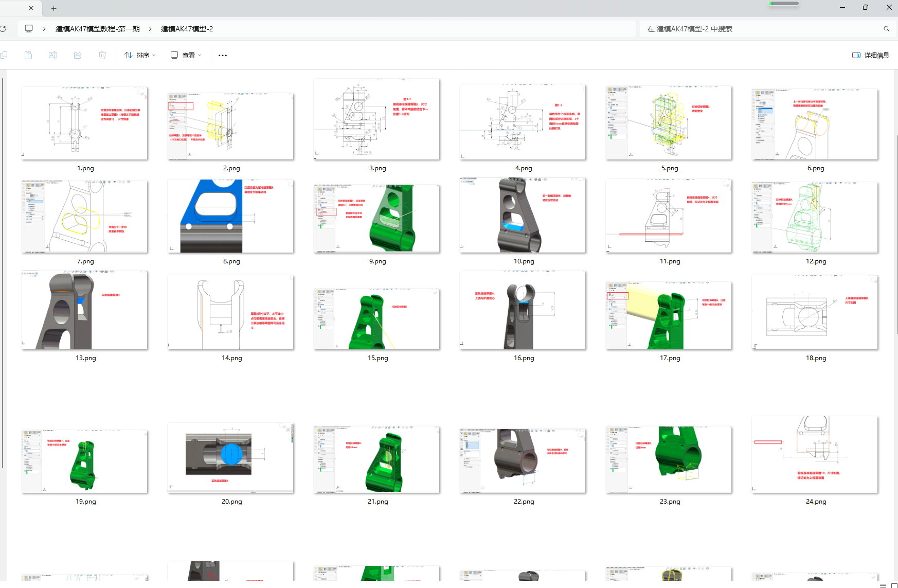Select thumbnail 8.png with blue part
This screenshot has width=898, height=588.
231,217
